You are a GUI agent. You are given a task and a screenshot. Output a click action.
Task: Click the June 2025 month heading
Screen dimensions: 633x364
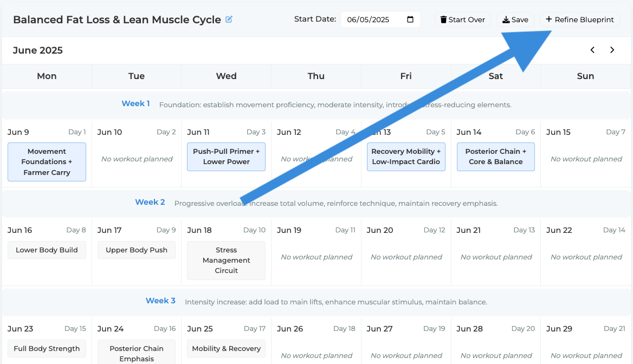[37, 50]
